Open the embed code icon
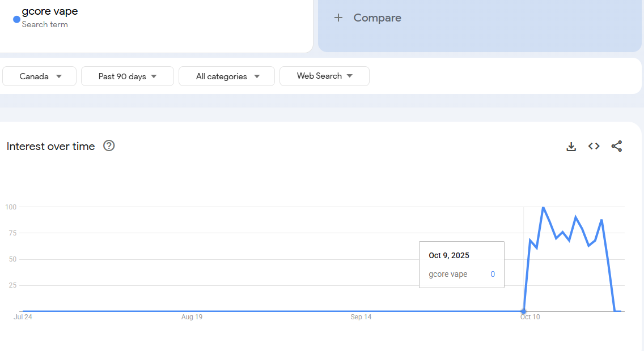 point(594,147)
